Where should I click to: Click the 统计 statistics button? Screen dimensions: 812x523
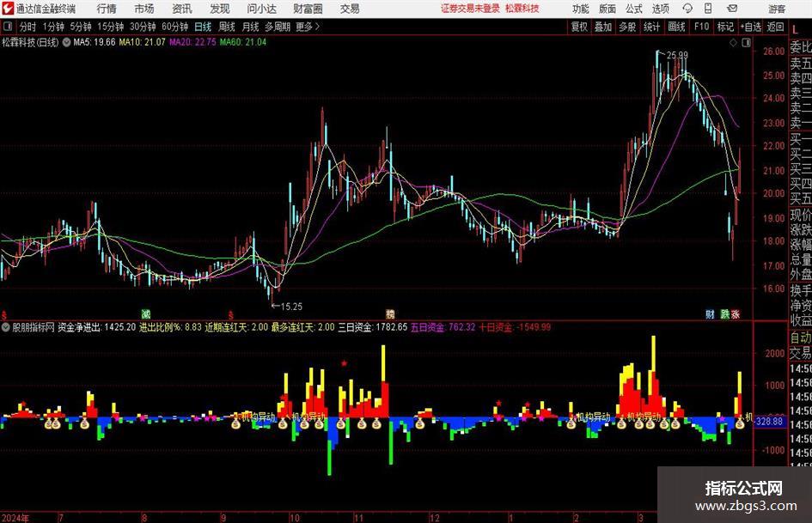click(651, 27)
